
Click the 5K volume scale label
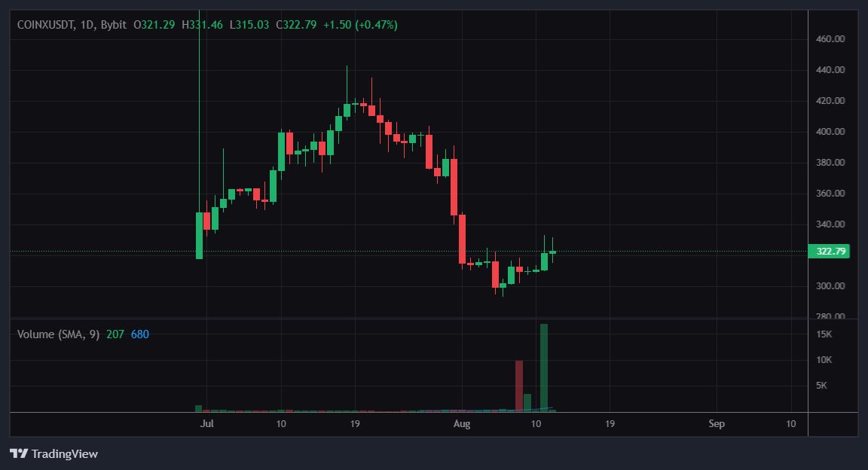point(824,386)
